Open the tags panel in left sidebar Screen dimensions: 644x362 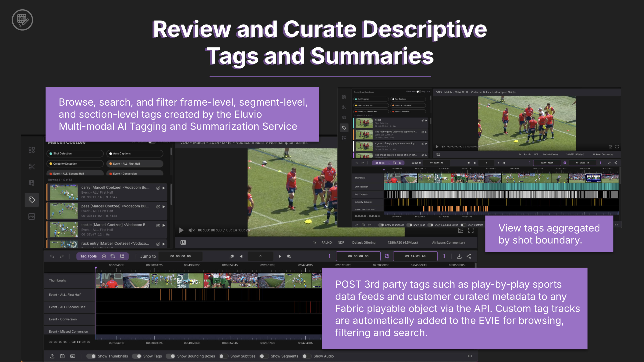pos(32,200)
